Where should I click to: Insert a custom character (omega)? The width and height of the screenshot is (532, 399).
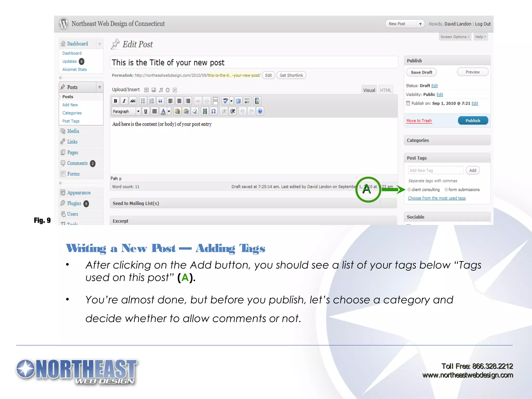coord(214,111)
